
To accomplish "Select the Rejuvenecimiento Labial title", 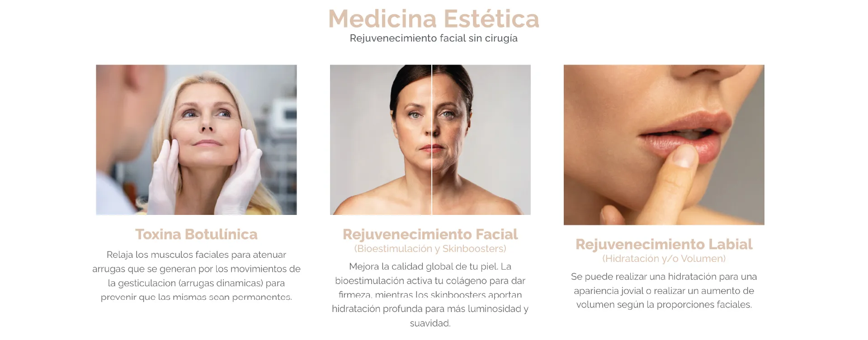I will (x=664, y=244).
